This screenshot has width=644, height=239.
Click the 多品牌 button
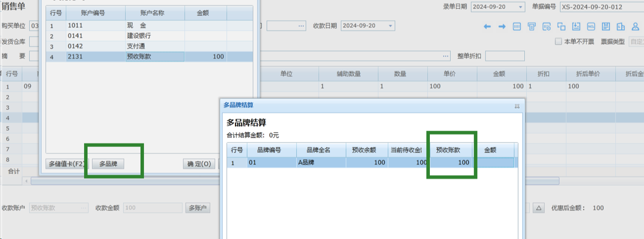108,164
